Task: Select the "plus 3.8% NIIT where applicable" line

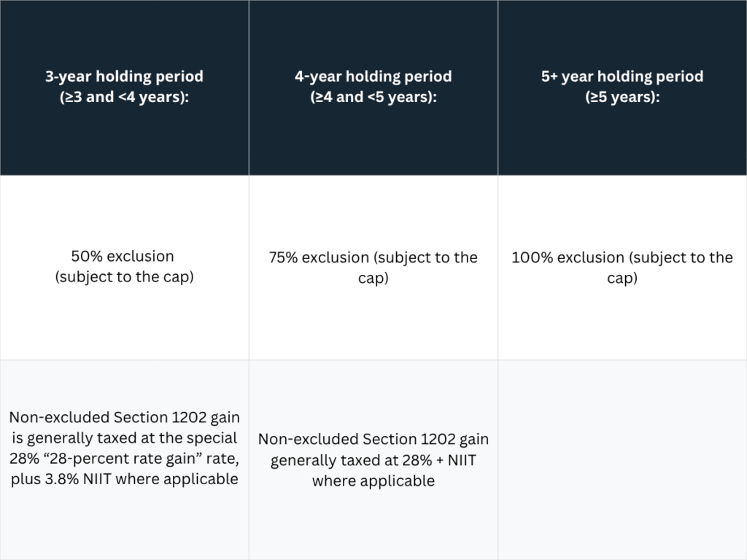Action: pyautogui.click(x=124, y=479)
